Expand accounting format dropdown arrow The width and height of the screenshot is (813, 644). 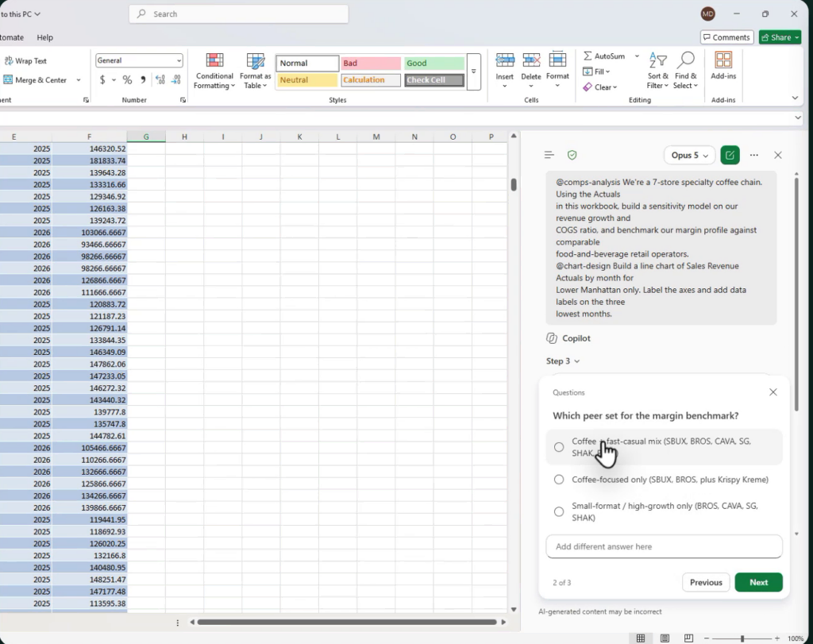114,80
